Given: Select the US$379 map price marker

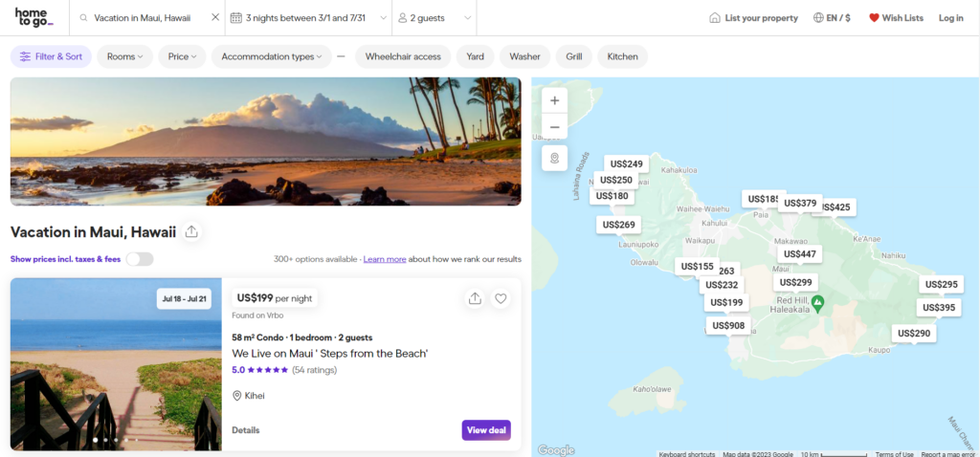Looking at the screenshot, I should [800, 203].
